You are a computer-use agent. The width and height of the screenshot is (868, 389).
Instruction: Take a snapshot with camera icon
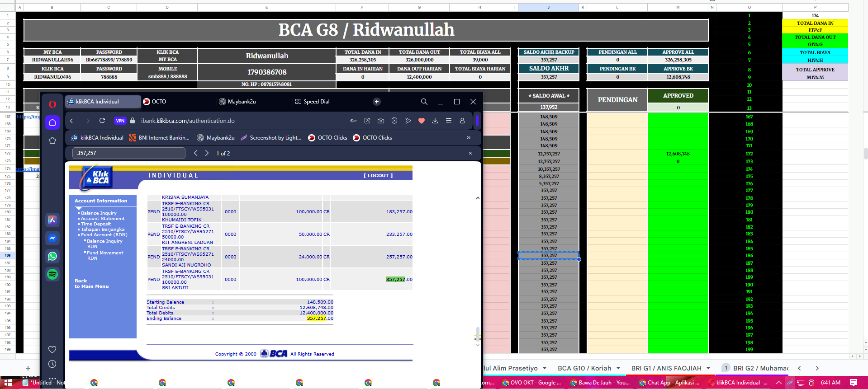point(381,121)
